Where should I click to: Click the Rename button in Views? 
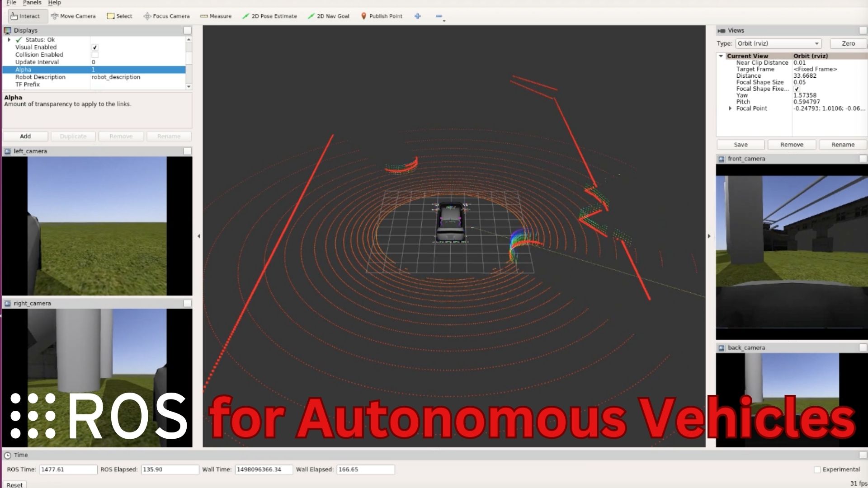point(843,145)
